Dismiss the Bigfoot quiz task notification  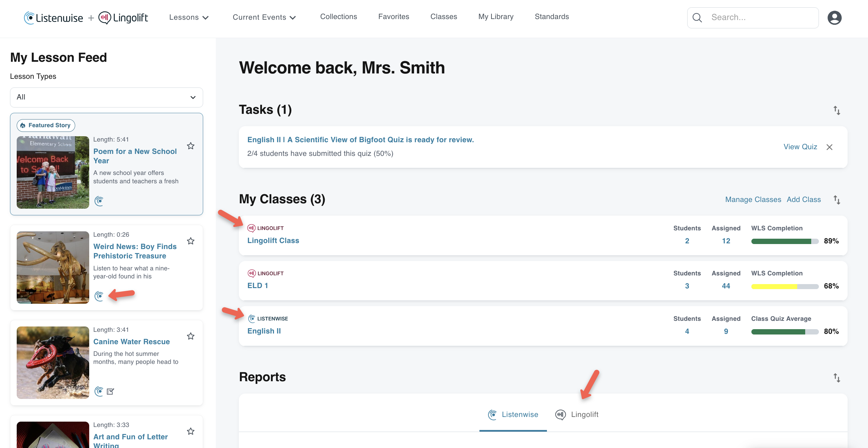coord(829,147)
